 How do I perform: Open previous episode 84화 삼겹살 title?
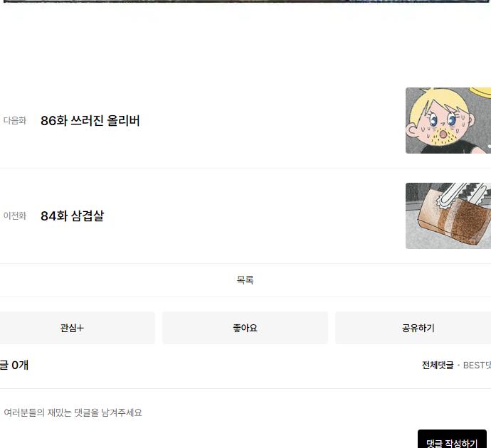click(x=73, y=216)
